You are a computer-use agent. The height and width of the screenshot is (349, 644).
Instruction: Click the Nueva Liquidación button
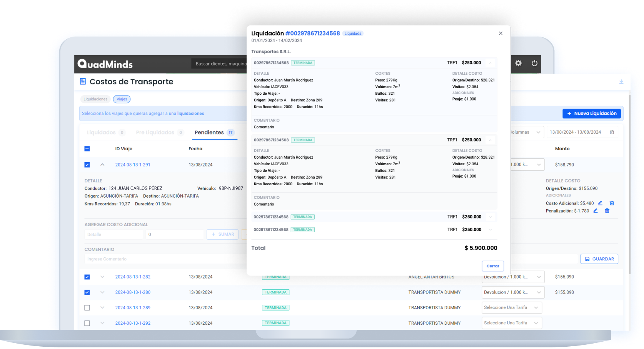click(591, 114)
